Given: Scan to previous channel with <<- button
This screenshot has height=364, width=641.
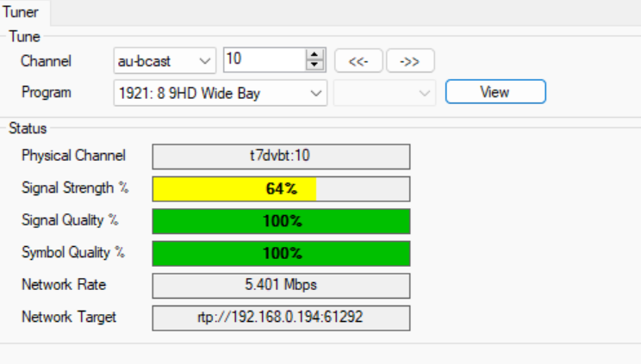Looking at the screenshot, I should (x=358, y=61).
